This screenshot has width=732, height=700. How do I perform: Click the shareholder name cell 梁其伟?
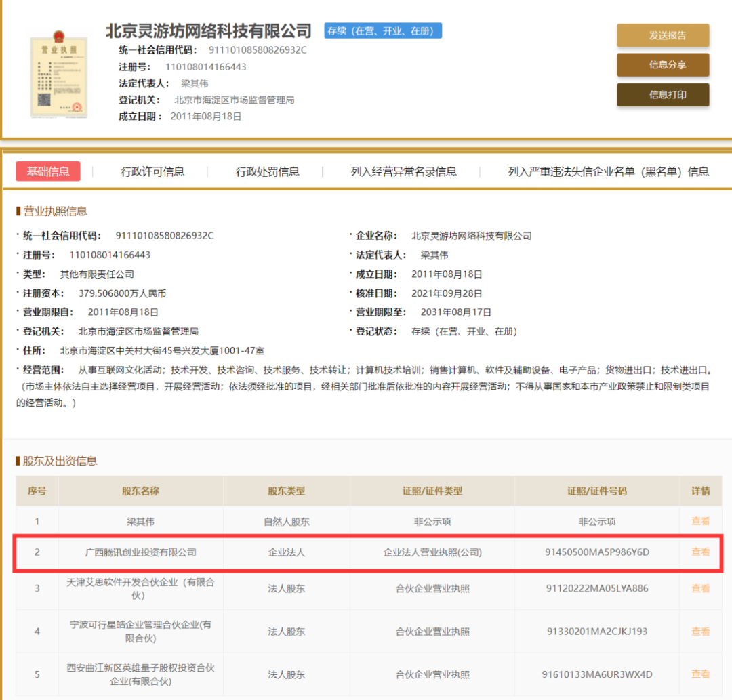140,522
